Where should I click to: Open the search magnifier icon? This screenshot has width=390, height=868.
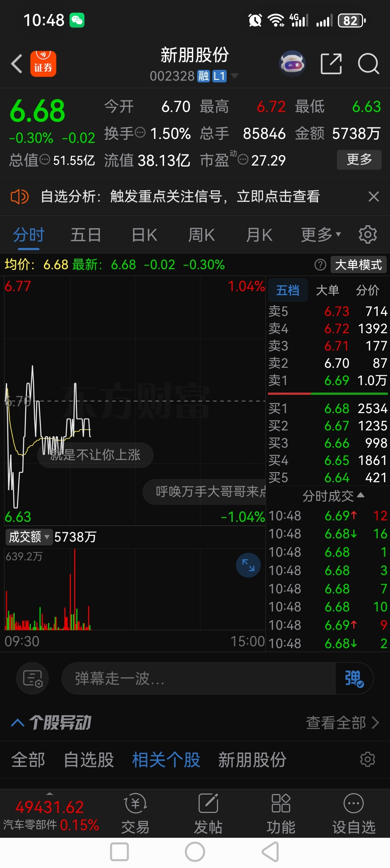click(368, 64)
